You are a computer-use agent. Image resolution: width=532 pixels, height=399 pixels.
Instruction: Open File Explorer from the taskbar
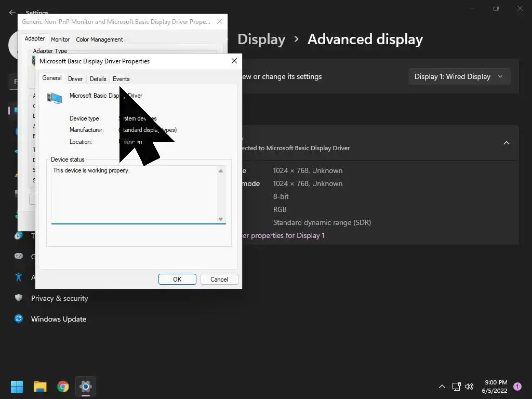[40, 387]
